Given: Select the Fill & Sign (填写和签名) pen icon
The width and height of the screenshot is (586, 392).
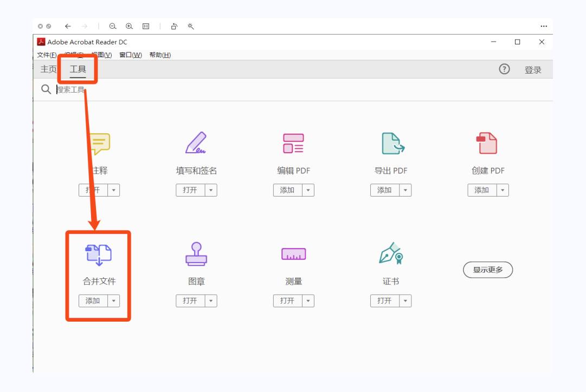Looking at the screenshot, I should 196,143.
